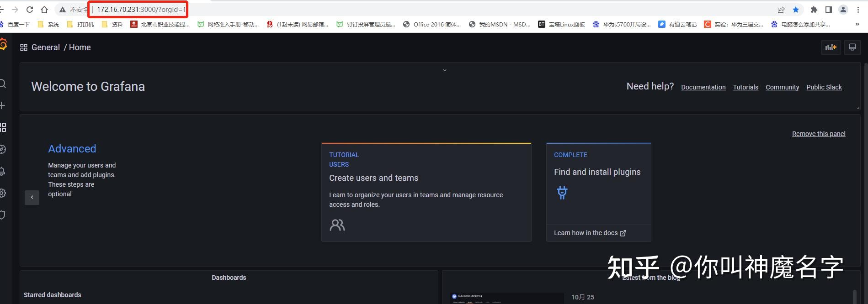Click the Advanced heading text
This screenshot has width=868, height=304.
(x=72, y=149)
